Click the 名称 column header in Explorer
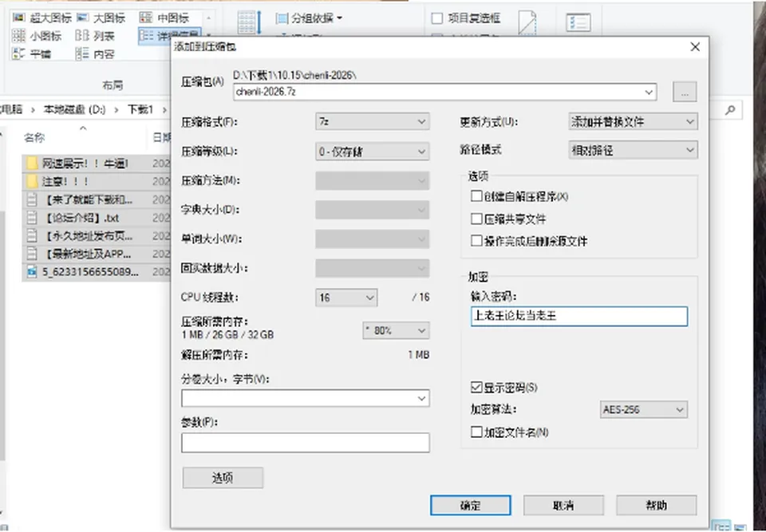This screenshot has height=532, width=766. tap(34, 138)
